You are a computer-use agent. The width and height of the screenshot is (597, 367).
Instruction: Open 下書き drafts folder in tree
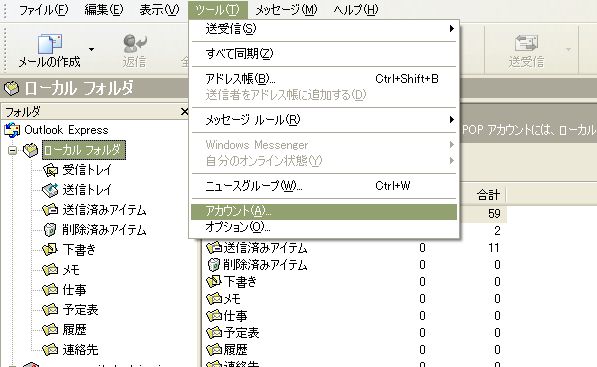pyautogui.click(x=79, y=249)
